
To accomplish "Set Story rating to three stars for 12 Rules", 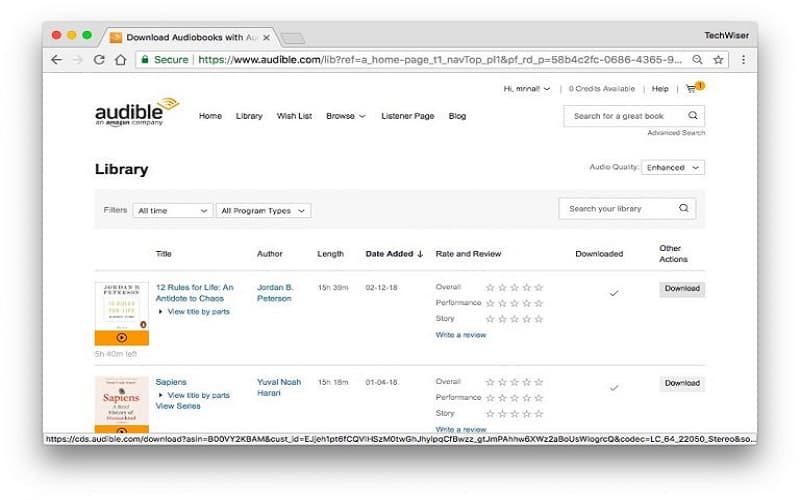I will click(515, 319).
